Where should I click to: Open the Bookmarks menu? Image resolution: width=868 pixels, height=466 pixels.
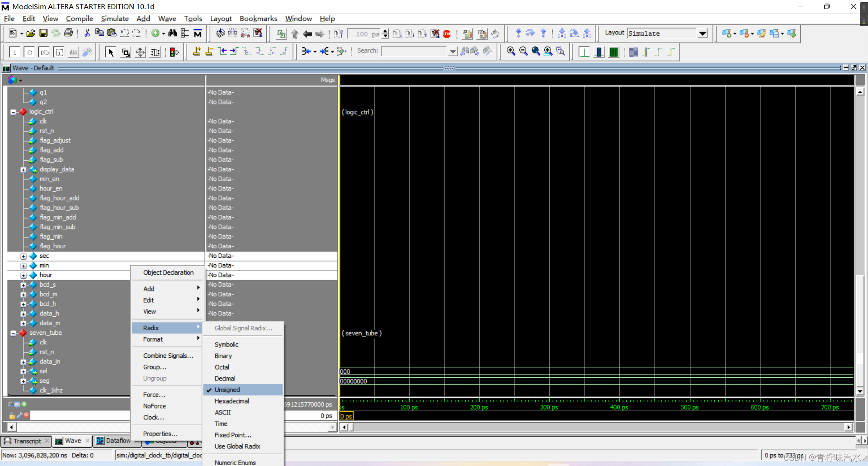[258, 19]
